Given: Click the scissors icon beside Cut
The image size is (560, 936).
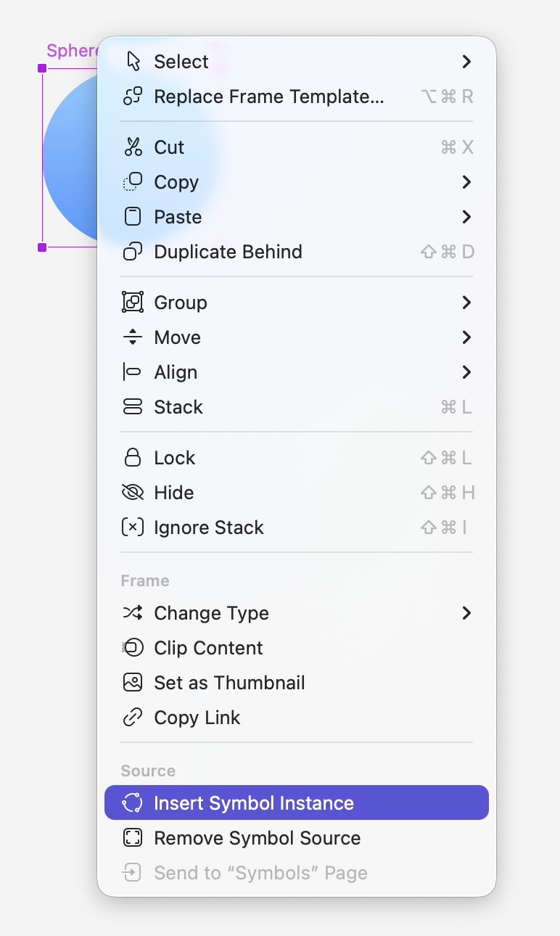Looking at the screenshot, I should [133, 147].
